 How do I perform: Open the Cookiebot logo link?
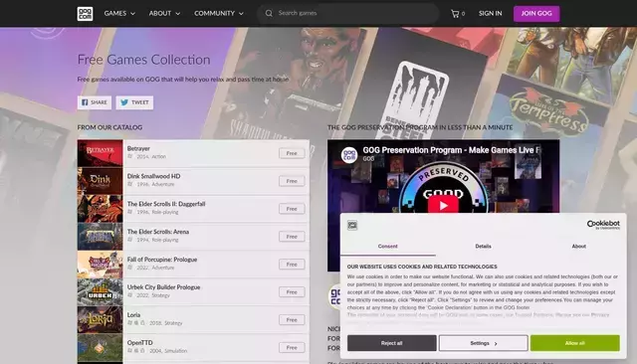pyautogui.click(x=603, y=225)
